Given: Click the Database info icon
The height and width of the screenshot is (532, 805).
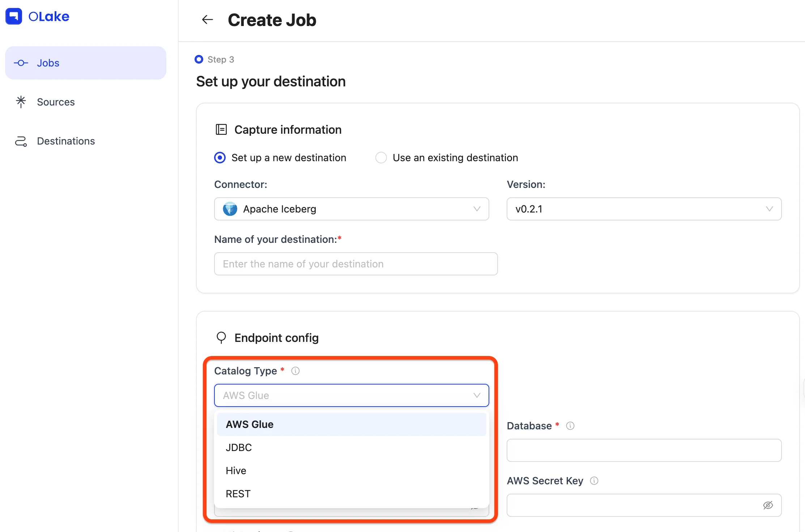Looking at the screenshot, I should (x=570, y=426).
